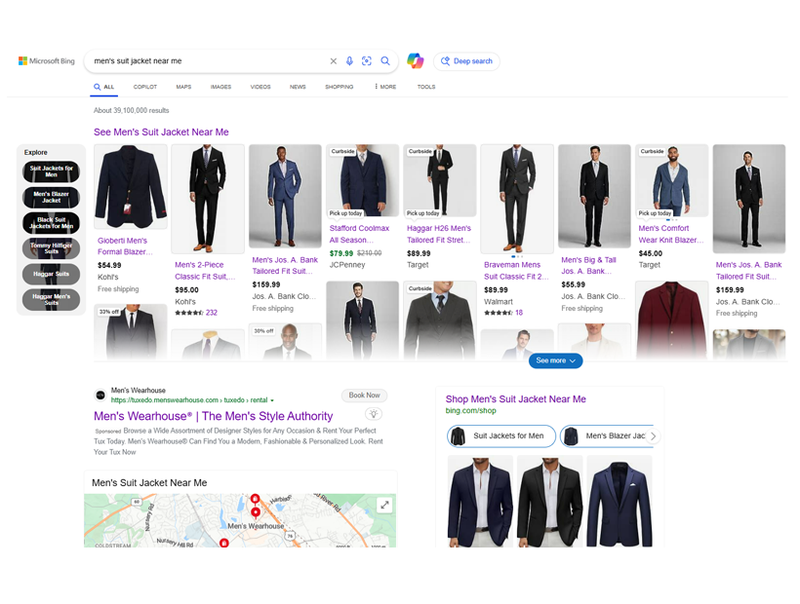Open dropdown arrow beside Men's Wearhouse URL
This screenshot has width=800, height=604.
pos(272,400)
